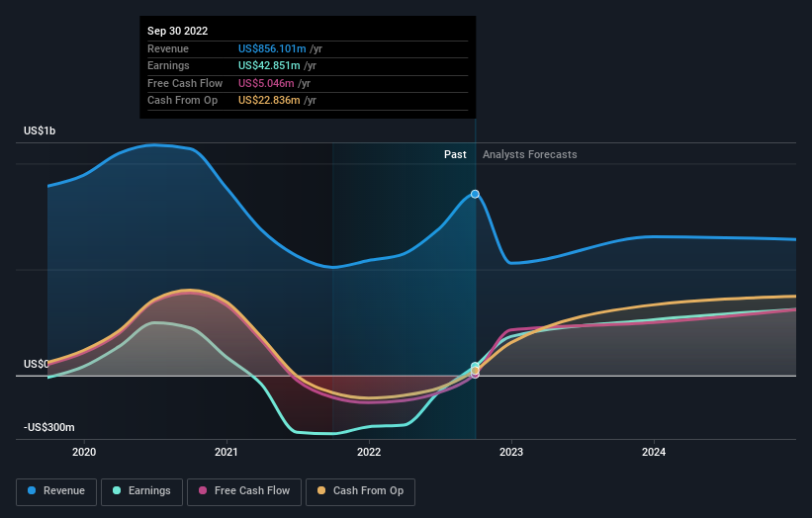Click the -US$300m y-axis label
The width and height of the screenshot is (812, 518).
[49, 427]
